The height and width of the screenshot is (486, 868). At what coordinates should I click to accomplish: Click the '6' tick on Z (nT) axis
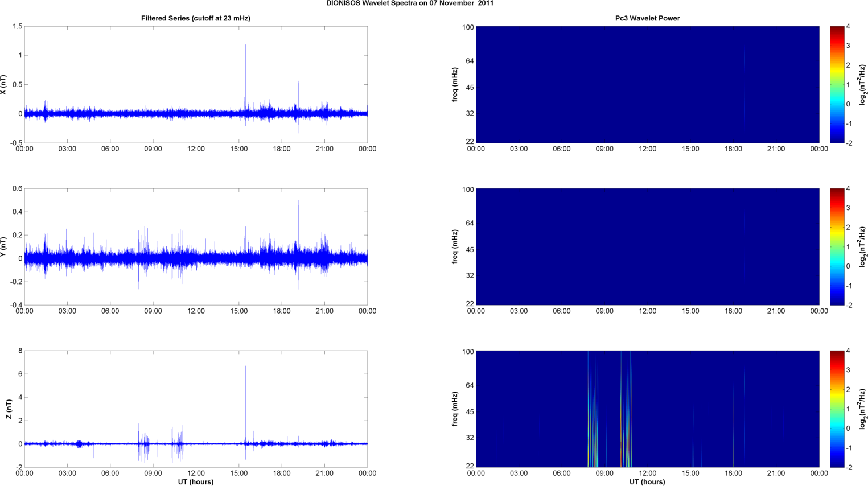[20, 374]
